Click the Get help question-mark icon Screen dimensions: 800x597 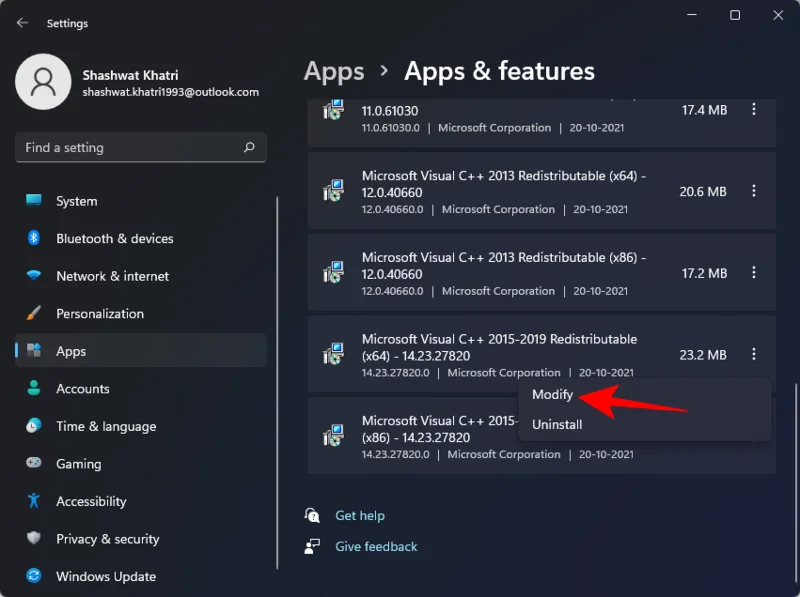313,515
